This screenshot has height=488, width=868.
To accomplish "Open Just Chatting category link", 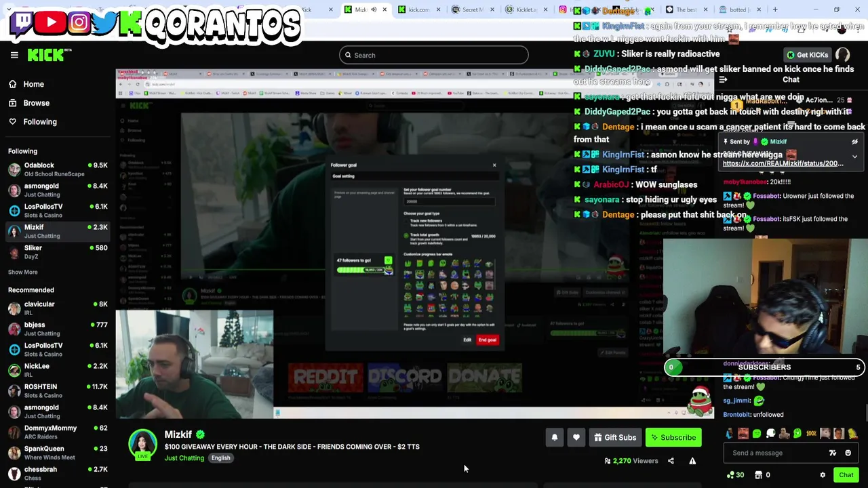I will [184, 458].
